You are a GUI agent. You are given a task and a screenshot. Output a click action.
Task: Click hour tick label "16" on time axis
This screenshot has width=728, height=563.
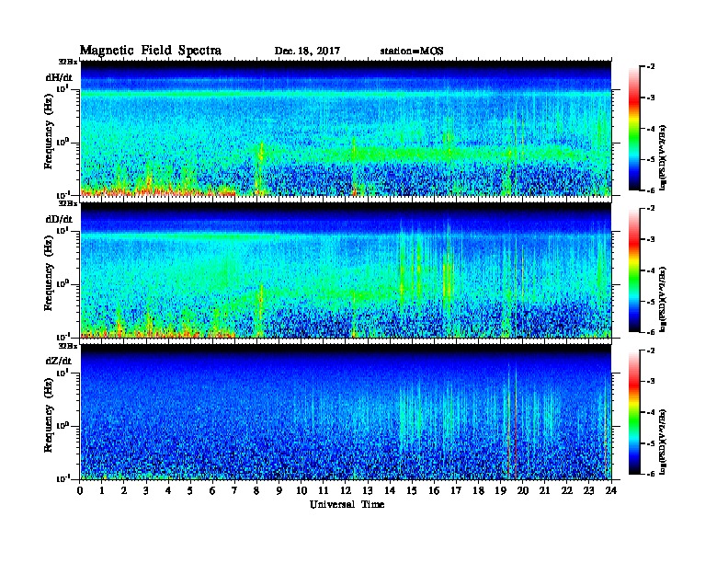tap(434, 490)
